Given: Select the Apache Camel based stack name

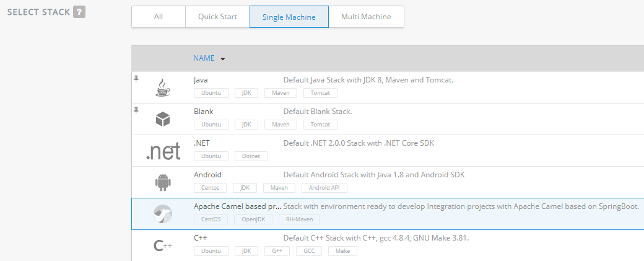Looking at the screenshot, I should point(237,206).
